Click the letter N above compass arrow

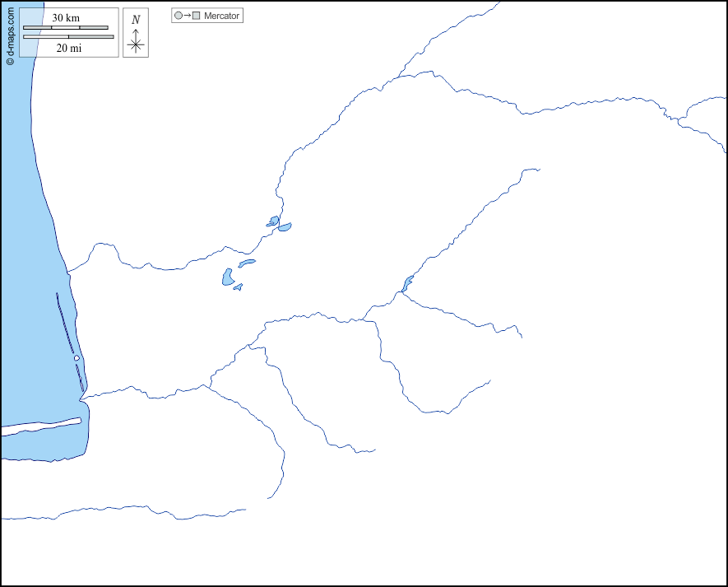point(136,20)
